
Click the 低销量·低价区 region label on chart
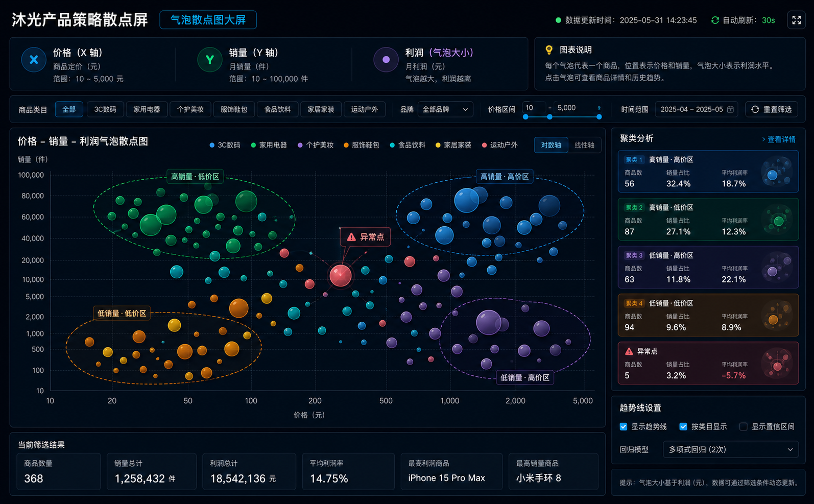tap(122, 313)
